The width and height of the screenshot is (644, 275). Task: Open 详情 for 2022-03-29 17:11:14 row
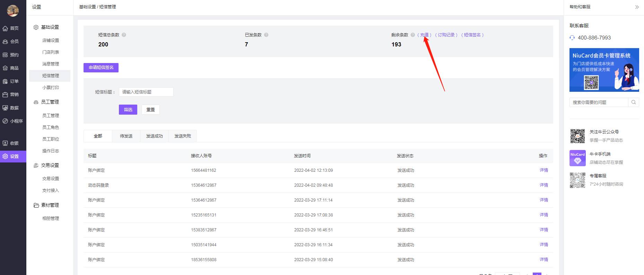[544, 200]
